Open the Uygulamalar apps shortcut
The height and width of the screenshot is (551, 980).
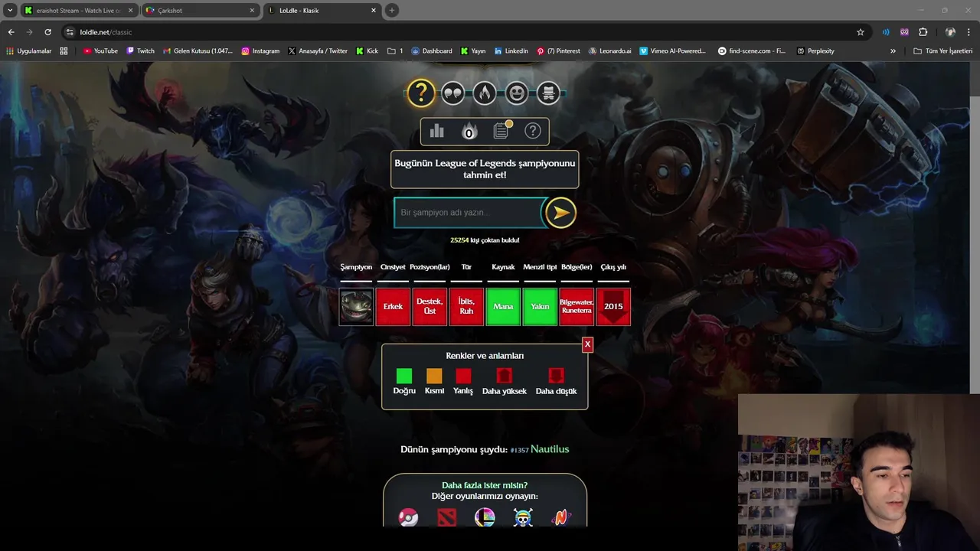pyautogui.click(x=29, y=51)
